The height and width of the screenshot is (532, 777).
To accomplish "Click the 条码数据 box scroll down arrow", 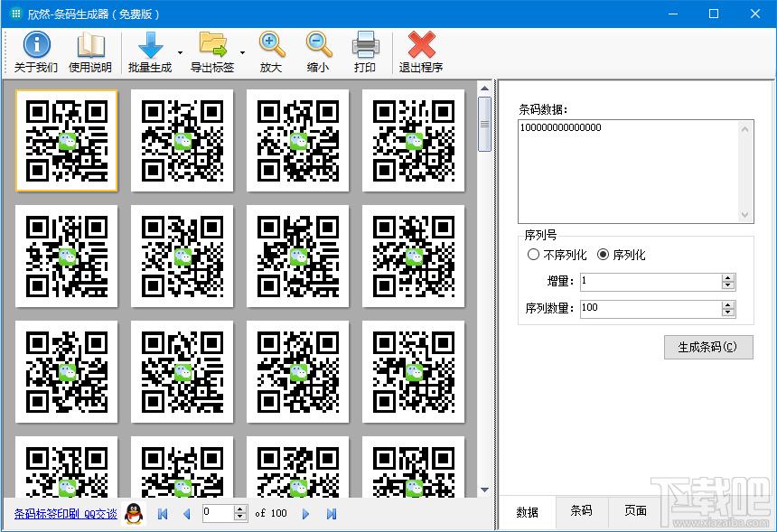I will pos(745,214).
